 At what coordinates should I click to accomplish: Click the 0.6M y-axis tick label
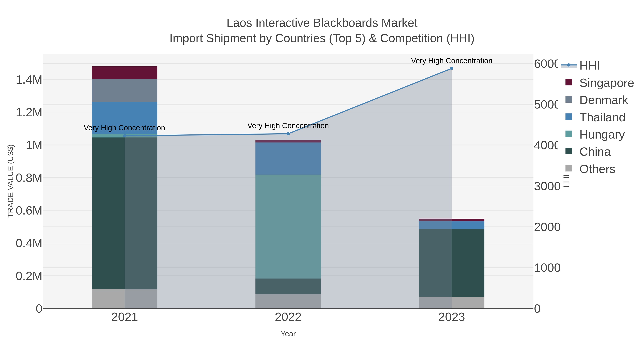point(29,211)
